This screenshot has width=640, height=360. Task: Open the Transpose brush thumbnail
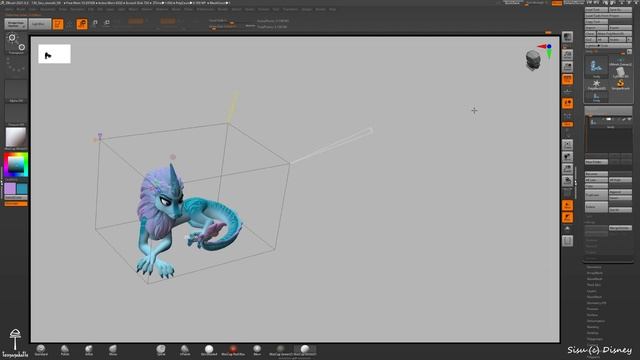(16, 44)
